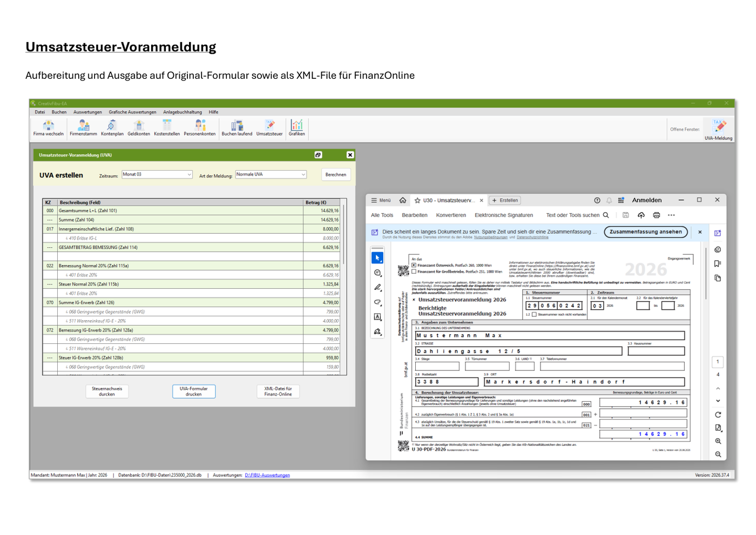Screen dimensions: 756x535
Task: Open the Firmenstamm toolbar icon
Action: (x=83, y=128)
